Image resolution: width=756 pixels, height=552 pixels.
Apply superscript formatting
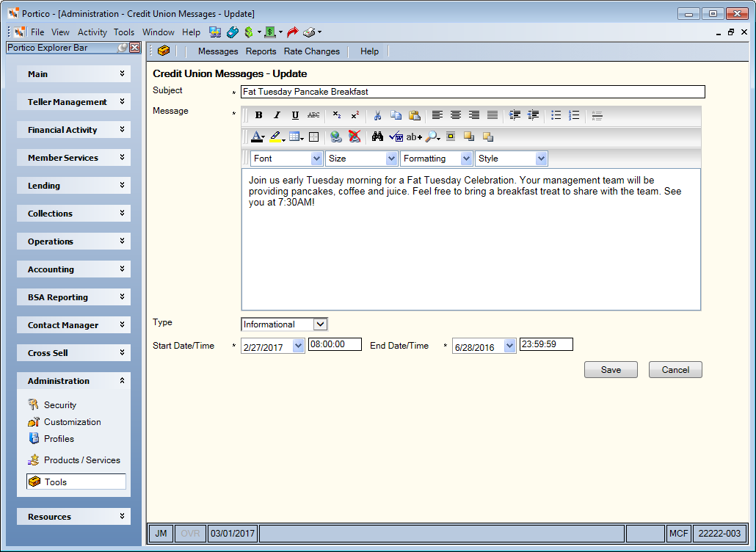(x=355, y=115)
